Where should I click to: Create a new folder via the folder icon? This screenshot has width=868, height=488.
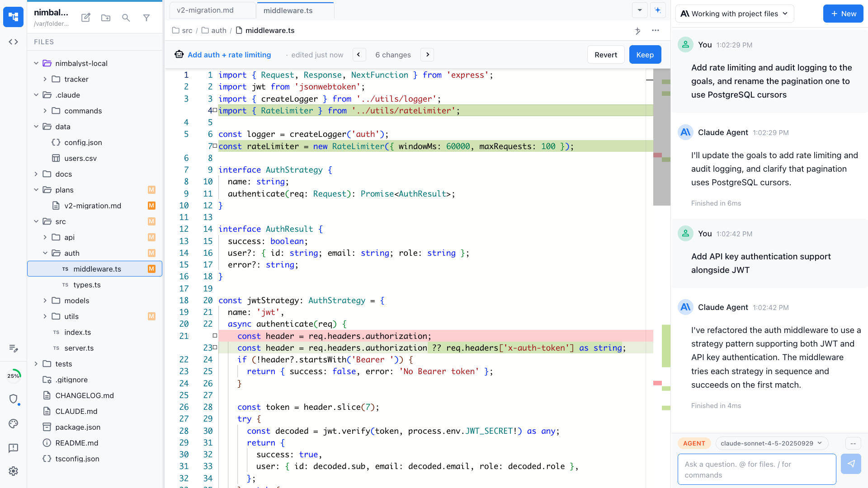(x=106, y=18)
